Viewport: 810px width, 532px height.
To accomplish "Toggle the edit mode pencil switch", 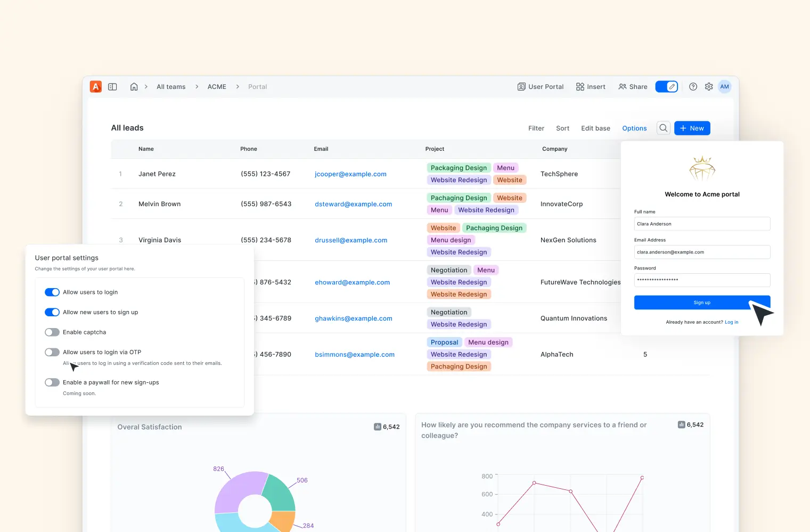I will pos(666,87).
